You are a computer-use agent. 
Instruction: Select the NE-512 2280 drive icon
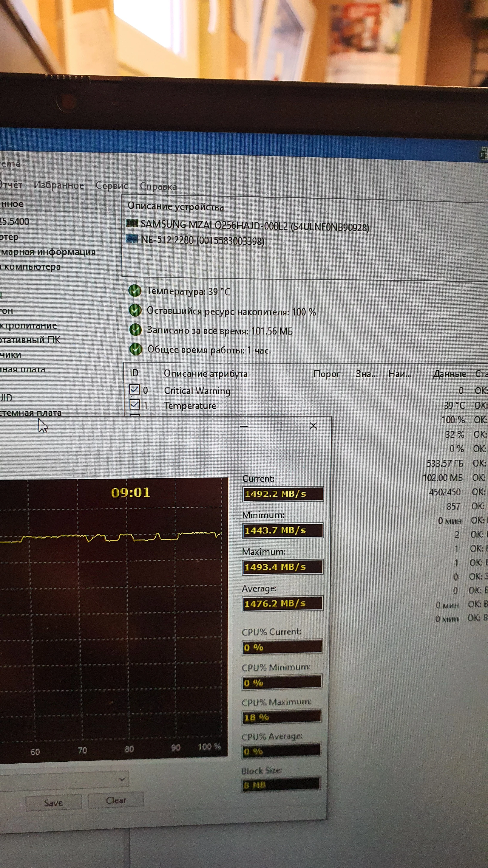[132, 239]
